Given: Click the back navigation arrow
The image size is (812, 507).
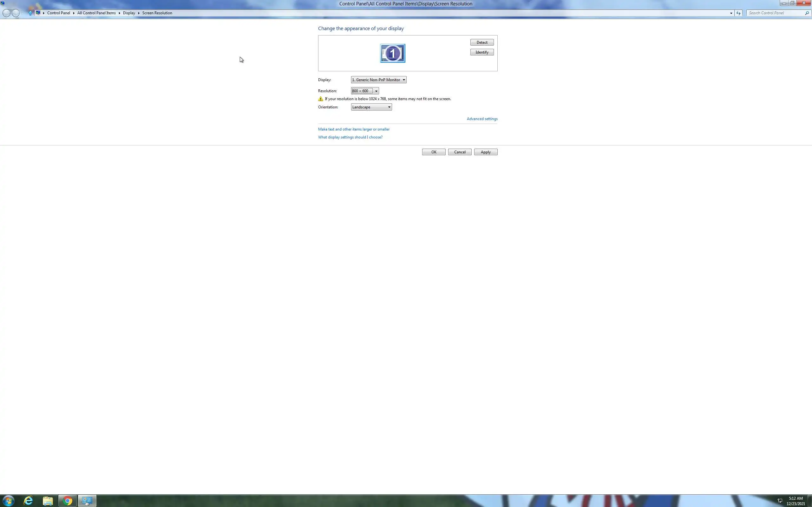Looking at the screenshot, I should point(6,13).
